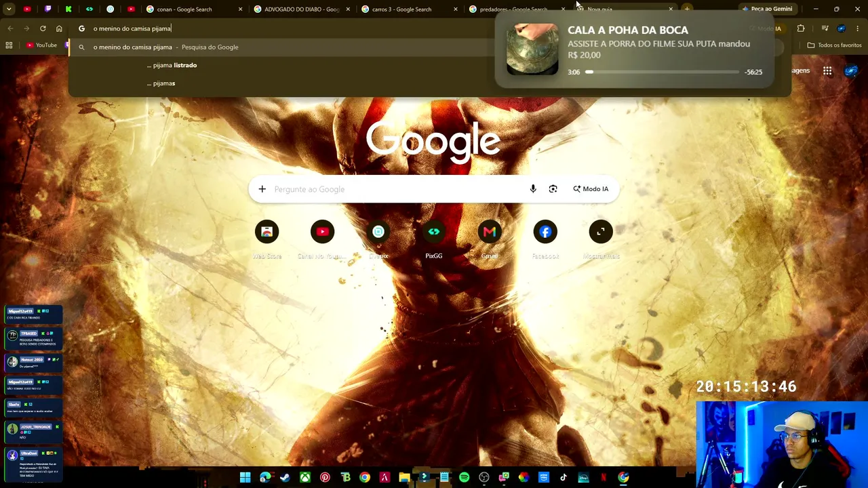This screenshot has width=868, height=488.
Task: Reload the current page
Action: [x=43, y=28]
